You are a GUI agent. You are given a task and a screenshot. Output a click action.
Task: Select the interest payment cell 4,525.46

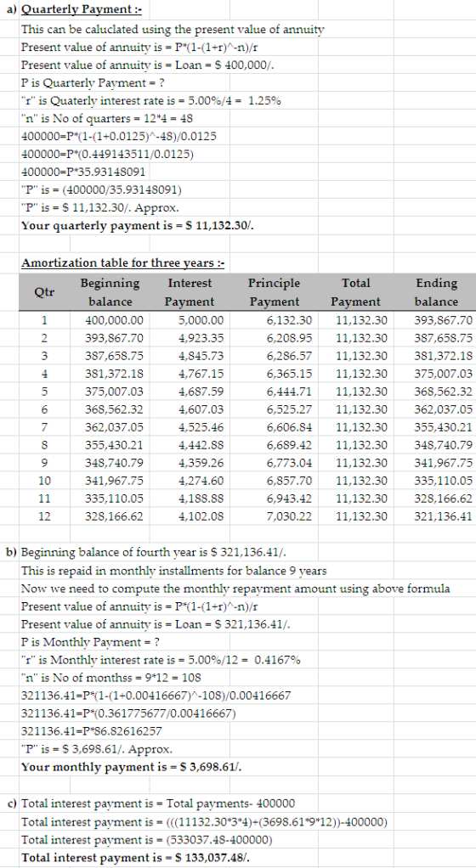201,427
